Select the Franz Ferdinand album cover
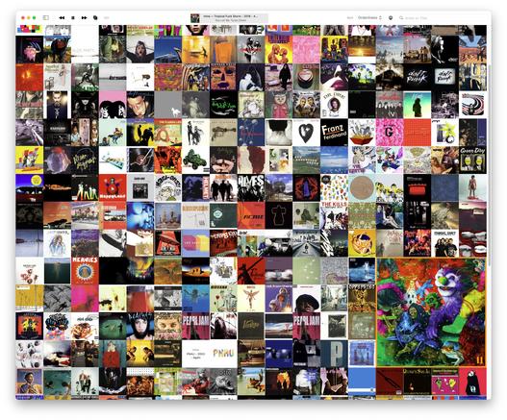507x420 pixels. click(x=335, y=133)
